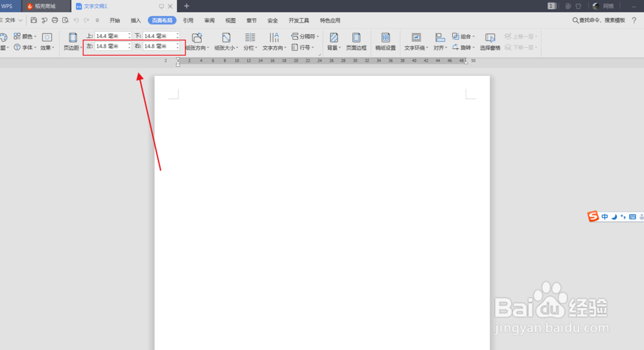Select the 页面布局 Page Layout tab
644x350 pixels.
(162, 21)
